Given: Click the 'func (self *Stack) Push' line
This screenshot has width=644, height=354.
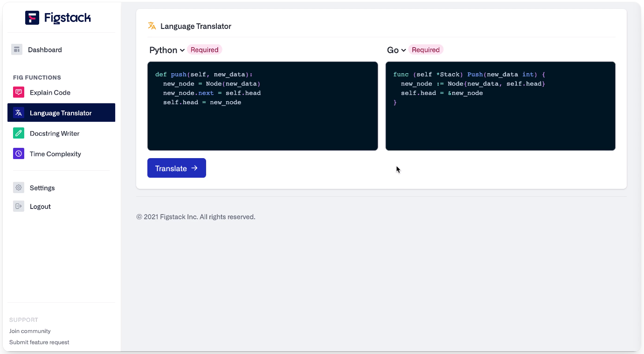Looking at the screenshot, I should point(469,75).
